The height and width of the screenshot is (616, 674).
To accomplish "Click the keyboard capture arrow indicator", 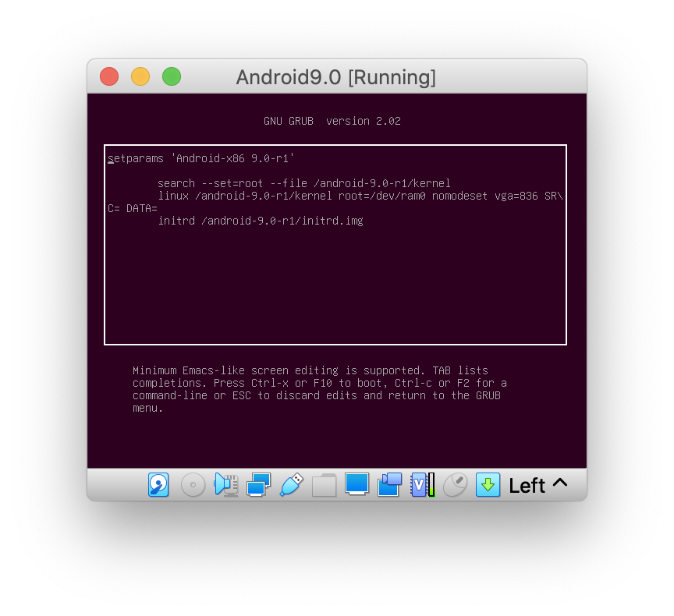I will click(x=488, y=485).
